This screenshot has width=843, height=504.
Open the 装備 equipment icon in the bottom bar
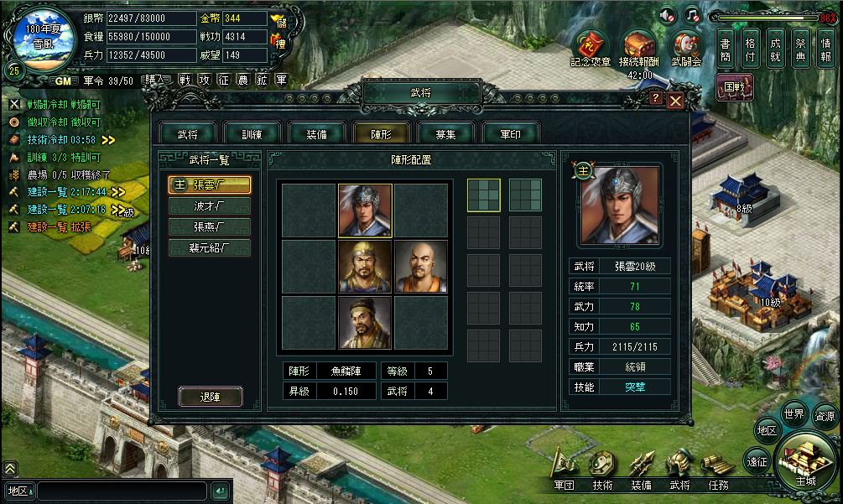point(642,470)
